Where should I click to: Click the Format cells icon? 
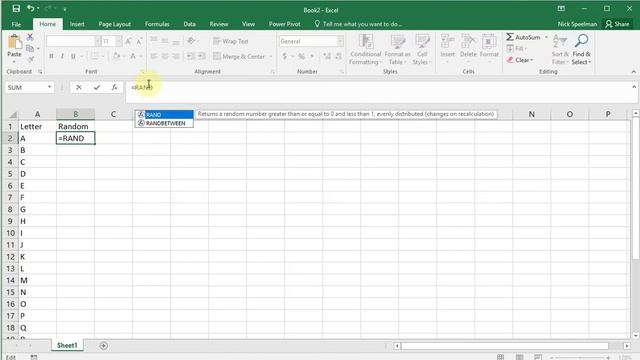tap(489, 42)
